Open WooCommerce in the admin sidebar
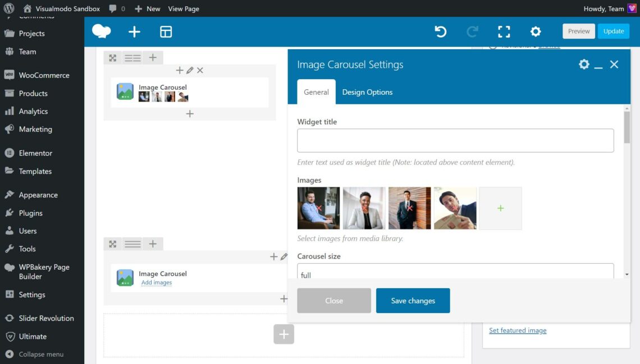 tap(44, 75)
